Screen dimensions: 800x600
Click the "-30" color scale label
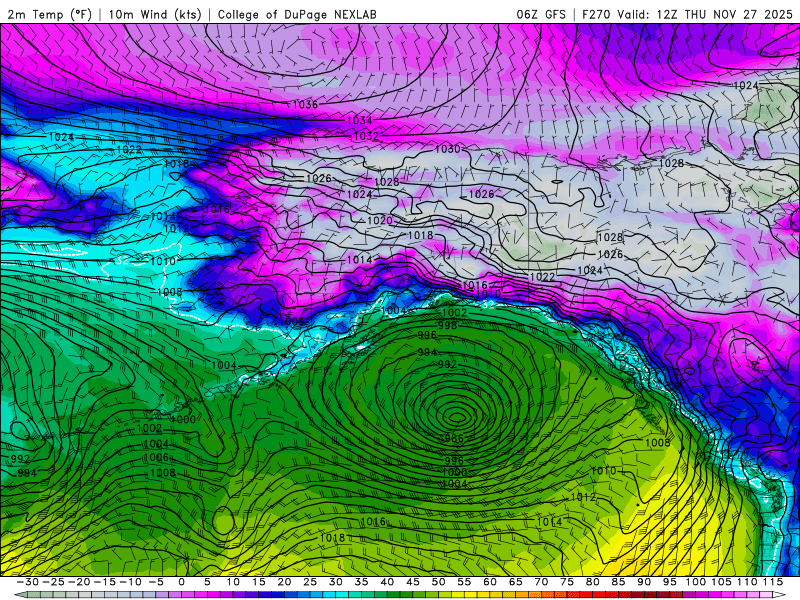[x=28, y=582]
